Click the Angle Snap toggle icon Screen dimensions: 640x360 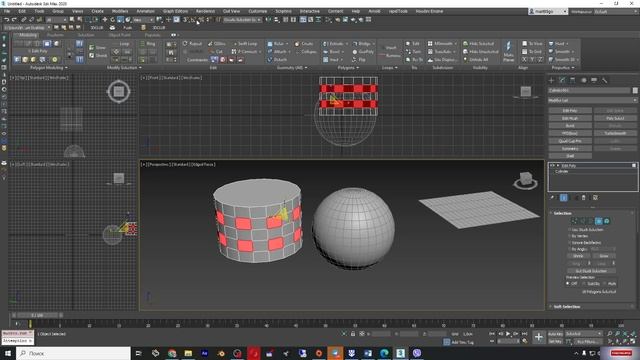pos(193,20)
